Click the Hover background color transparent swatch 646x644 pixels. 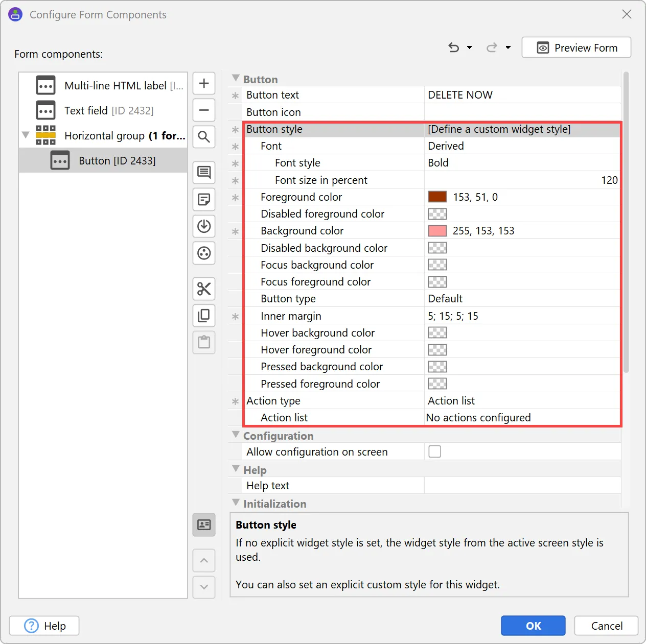pyautogui.click(x=437, y=332)
